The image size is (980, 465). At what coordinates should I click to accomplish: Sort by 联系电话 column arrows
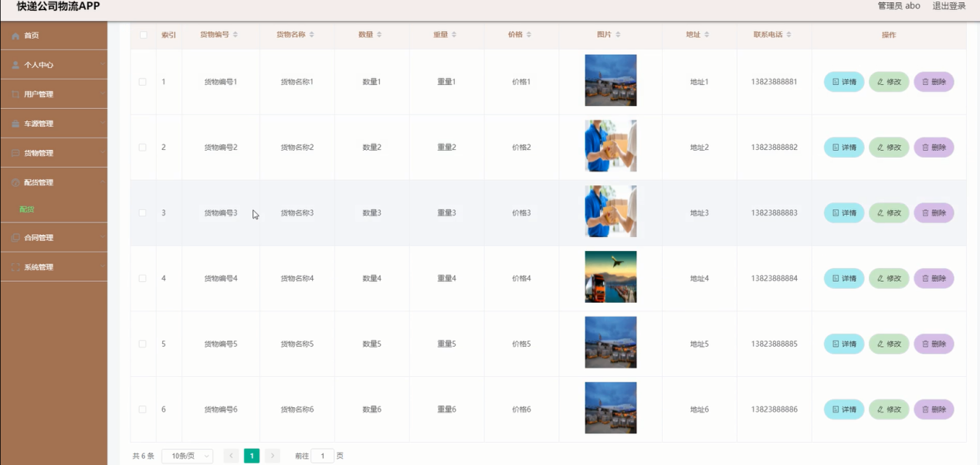(x=788, y=35)
